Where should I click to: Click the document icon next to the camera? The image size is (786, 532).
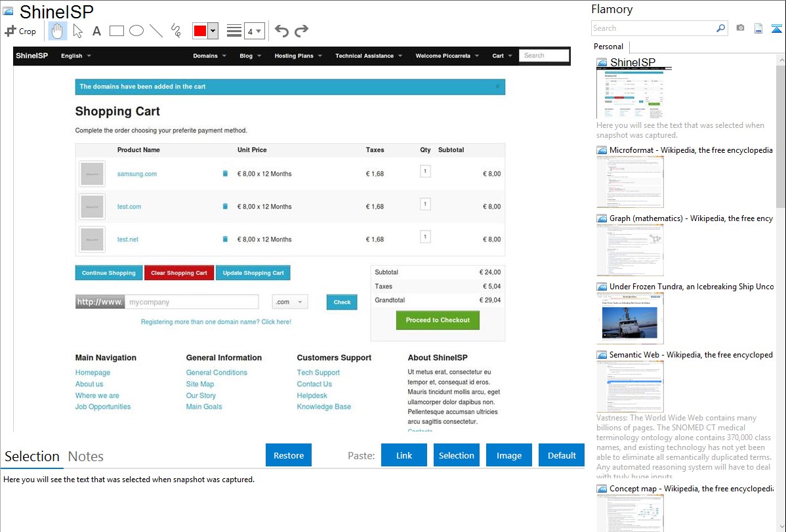click(x=758, y=28)
